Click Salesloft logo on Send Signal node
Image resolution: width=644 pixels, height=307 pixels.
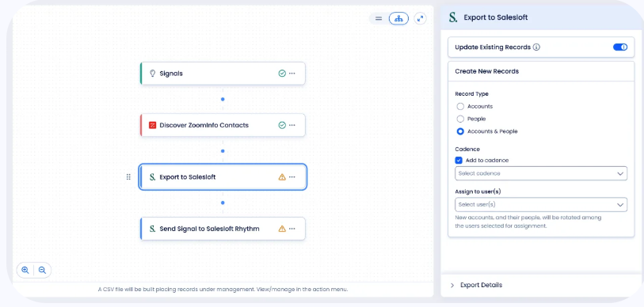152,229
